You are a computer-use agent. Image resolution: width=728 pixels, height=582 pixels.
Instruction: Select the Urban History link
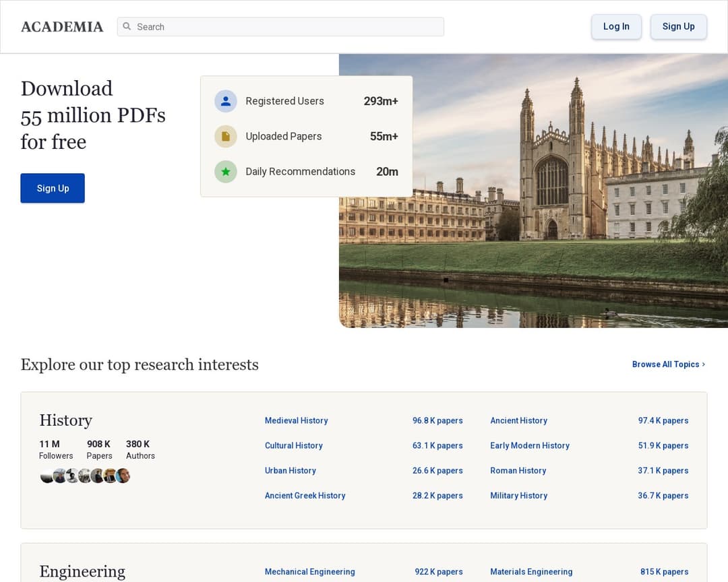click(x=290, y=470)
